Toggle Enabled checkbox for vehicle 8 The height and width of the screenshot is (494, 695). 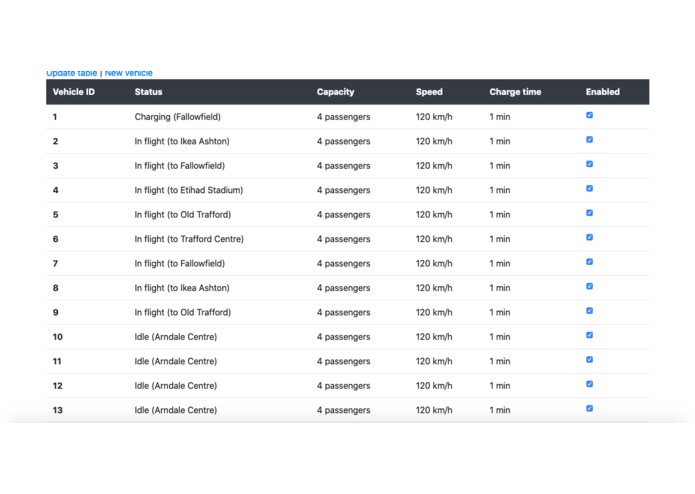[590, 286]
